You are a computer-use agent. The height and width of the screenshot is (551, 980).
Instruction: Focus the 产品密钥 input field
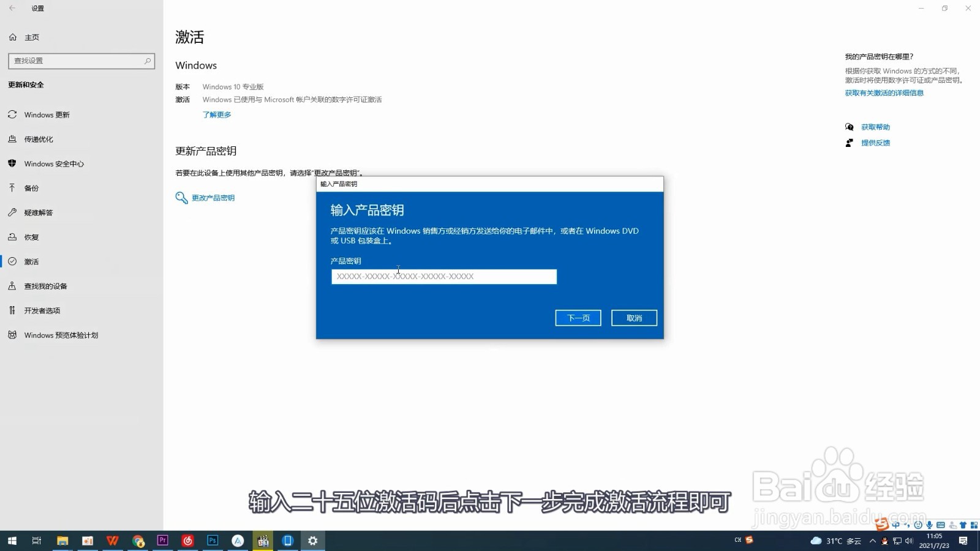[444, 277]
